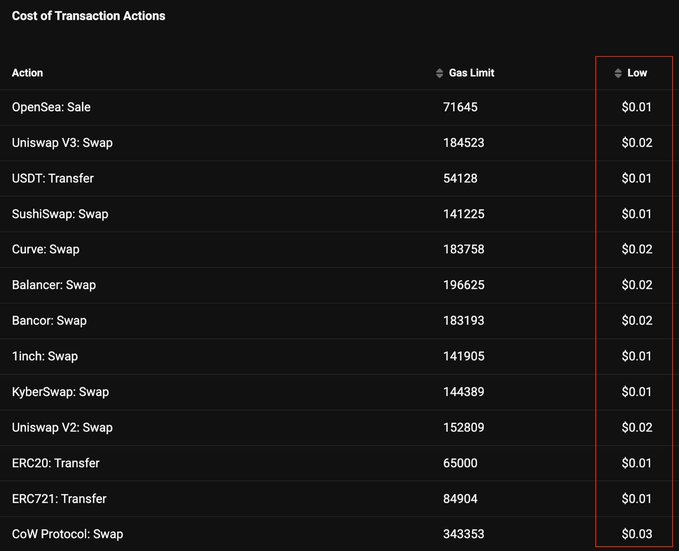The width and height of the screenshot is (679, 551).
Task: Click the 343353 gas limit value
Action: tap(464, 534)
